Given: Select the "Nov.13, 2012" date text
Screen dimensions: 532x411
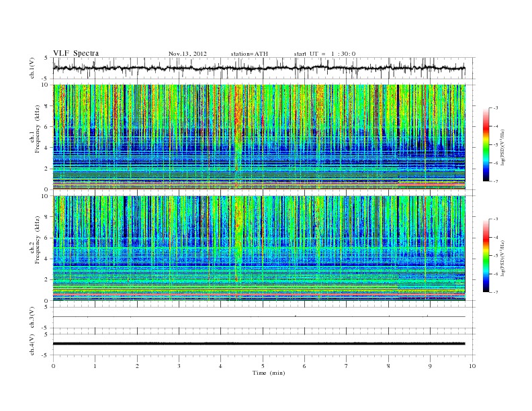Looking at the screenshot, I should (x=187, y=54).
